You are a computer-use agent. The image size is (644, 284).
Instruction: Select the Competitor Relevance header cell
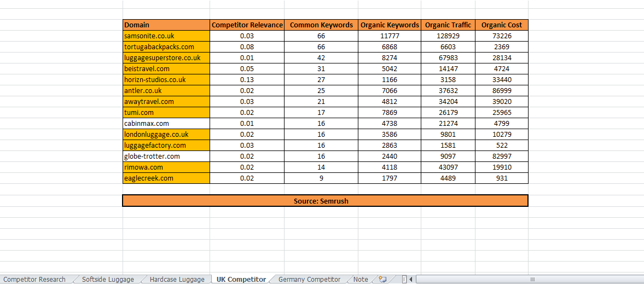(x=247, y=25)
